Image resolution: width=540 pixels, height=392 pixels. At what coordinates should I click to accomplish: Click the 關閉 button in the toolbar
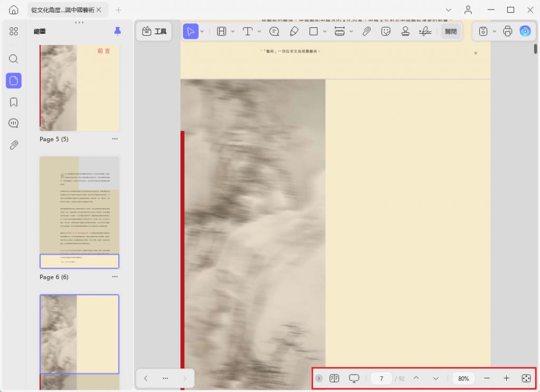click(x=451, y=32)
